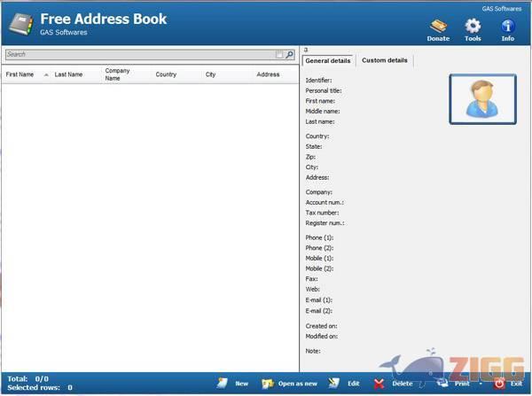Click the City column header
This screenshot has width=532, height=396.
[x=211, y=75]
